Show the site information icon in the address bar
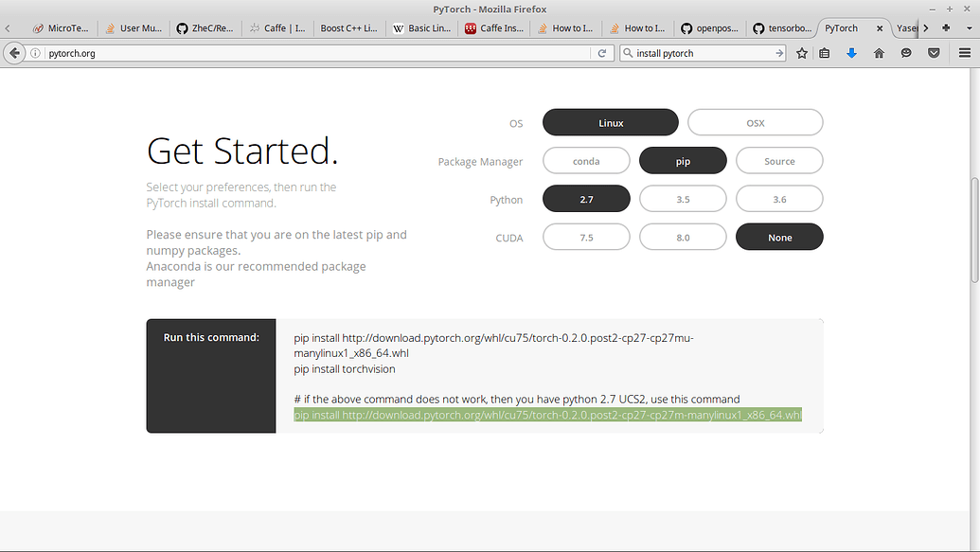This screenshot has height=552, width=980. click(x=40, y=54)
